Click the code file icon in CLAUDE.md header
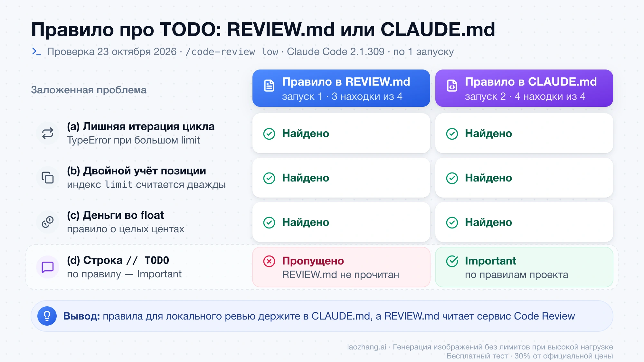 point(452,86)
